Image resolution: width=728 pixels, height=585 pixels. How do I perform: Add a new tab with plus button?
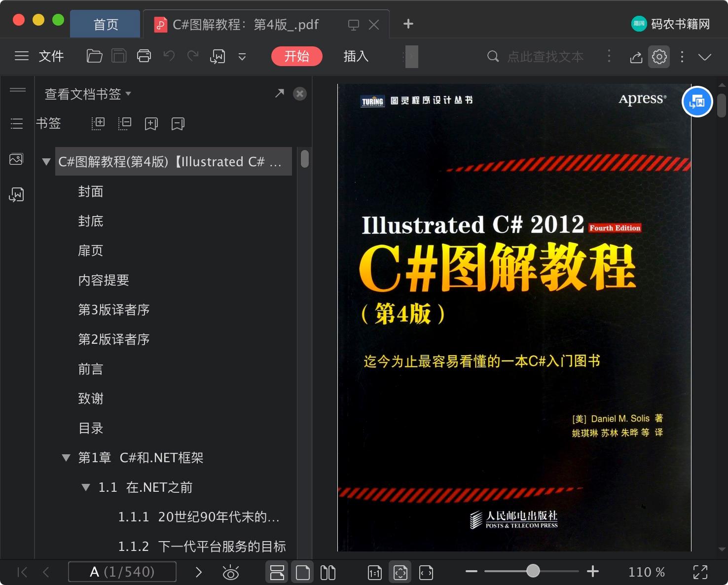408,24
